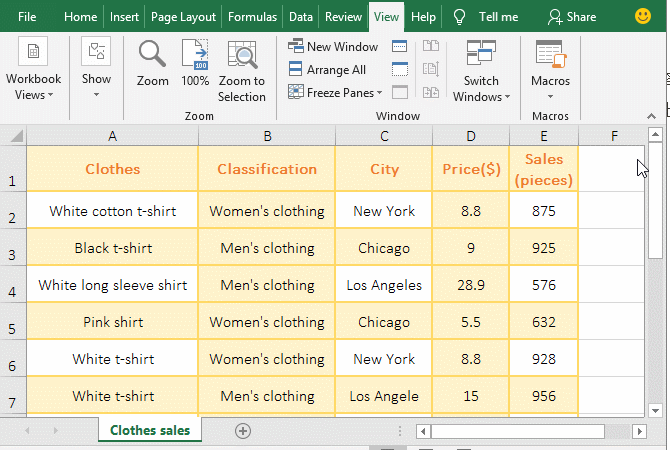The height and width of the screenshot is (450, 670).
Task: Select the 'Price($)' header cell
Action: (471, 169)
